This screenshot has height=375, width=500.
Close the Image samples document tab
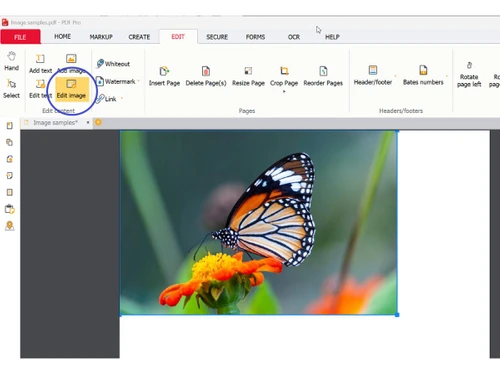click(88, 122)
